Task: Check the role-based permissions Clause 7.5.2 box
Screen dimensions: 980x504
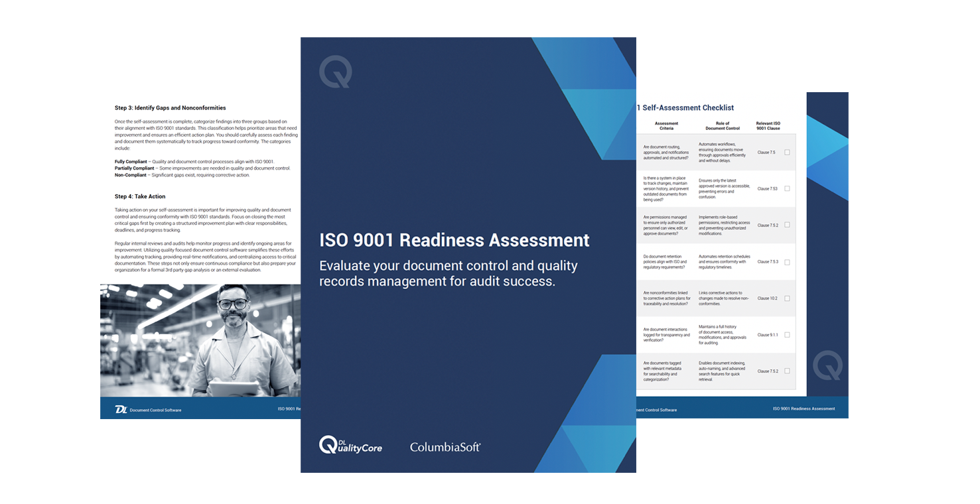Action: (787, 225)
